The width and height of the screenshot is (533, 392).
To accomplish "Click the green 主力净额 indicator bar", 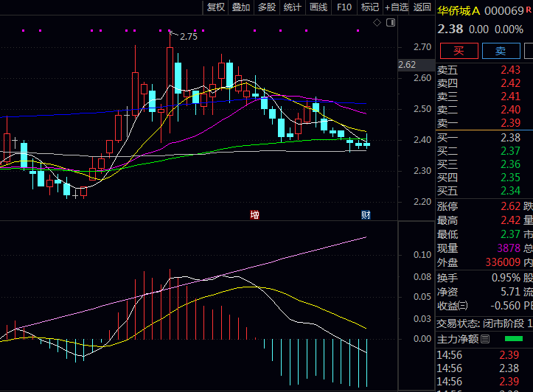I will (x=513, y=339).
